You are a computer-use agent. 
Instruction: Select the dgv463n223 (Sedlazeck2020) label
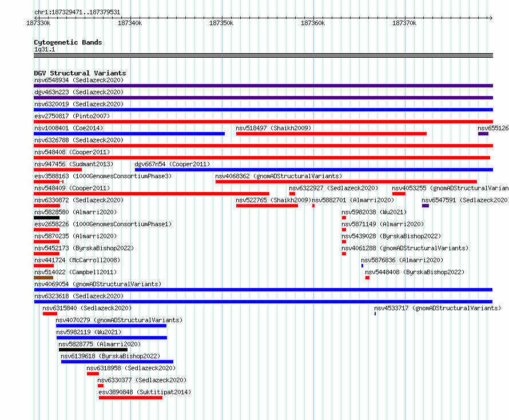click(x=79, y=92)
